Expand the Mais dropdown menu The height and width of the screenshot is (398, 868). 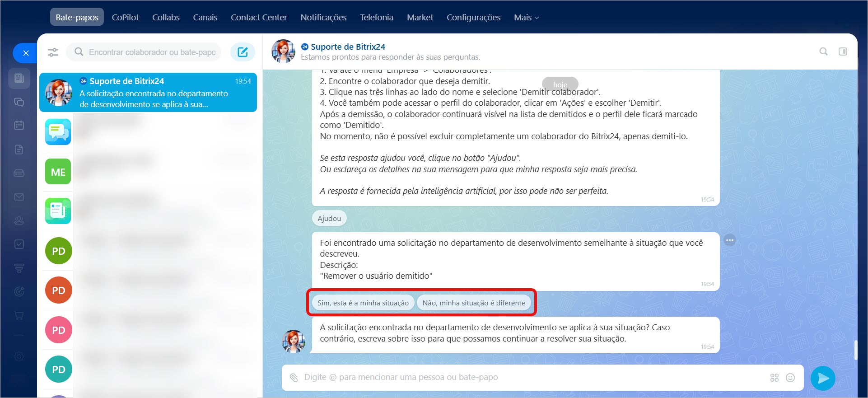[x=526, y=18]
